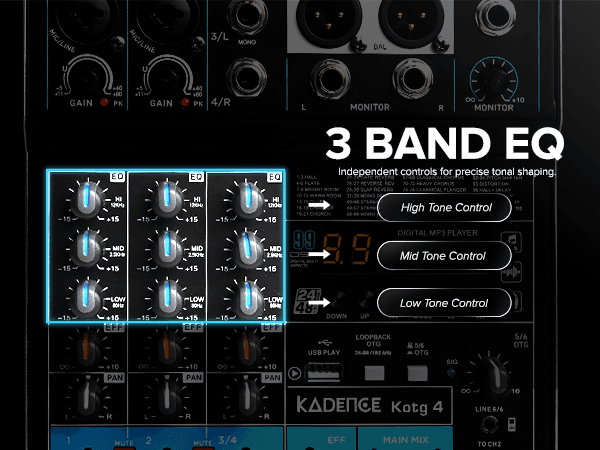Click the MONITOR R output jack
This screenshot has height=450, width=600.
click(413, 78)
